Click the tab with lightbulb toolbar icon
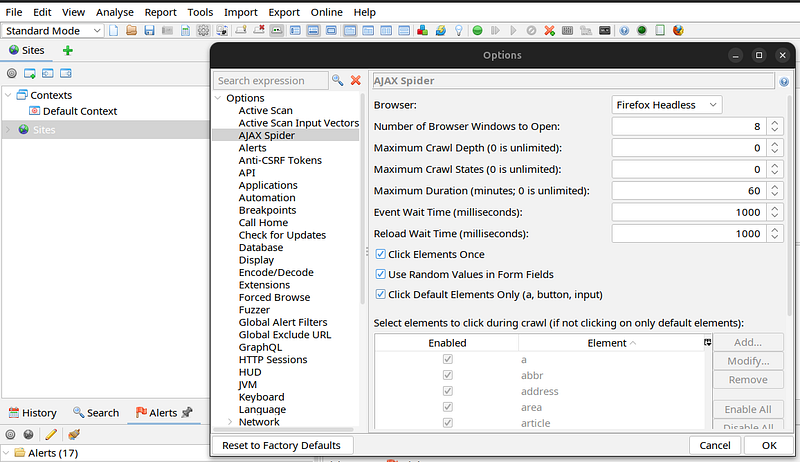This screenshot has height=462, width=800. point(240,31)
